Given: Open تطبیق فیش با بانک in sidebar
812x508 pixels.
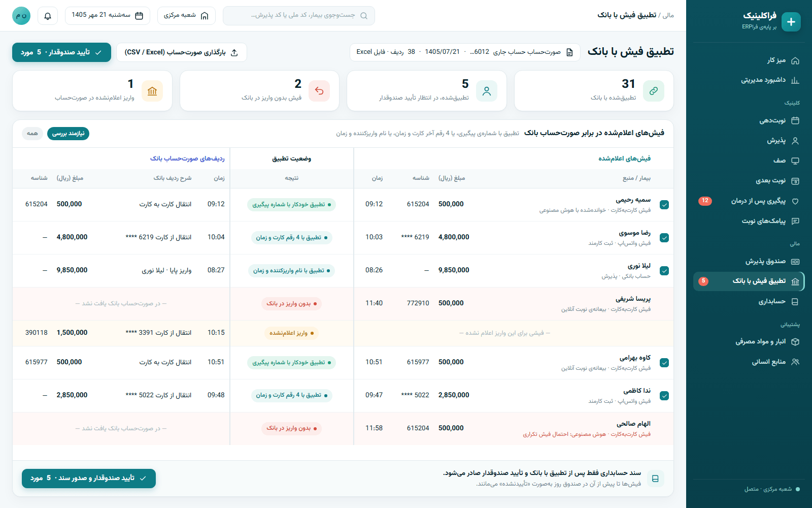Looking at the screenshot, I should 749,281.
